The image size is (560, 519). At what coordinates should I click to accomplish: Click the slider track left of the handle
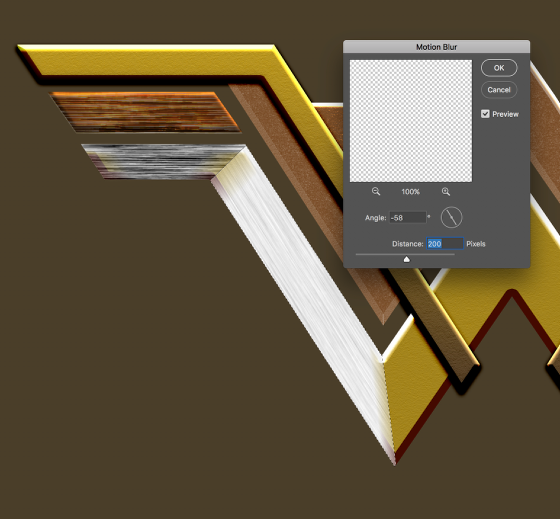[379, 254]
